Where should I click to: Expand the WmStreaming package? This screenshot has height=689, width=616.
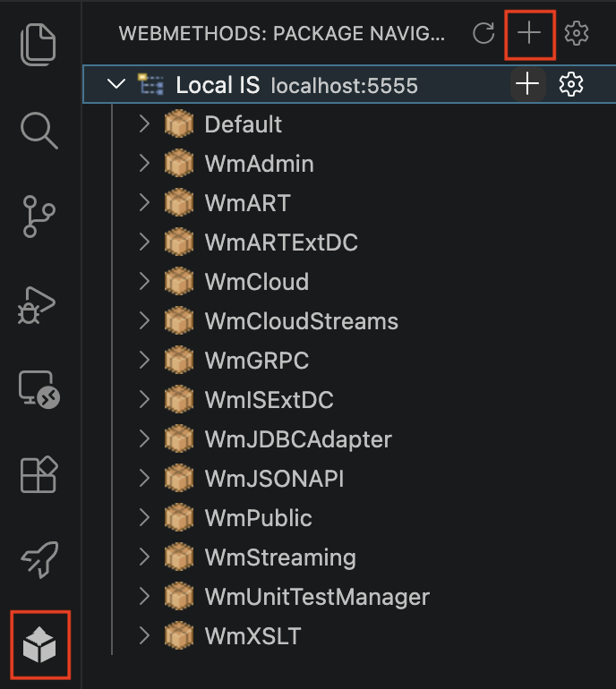pyautogui.click(x=144, y=557)
